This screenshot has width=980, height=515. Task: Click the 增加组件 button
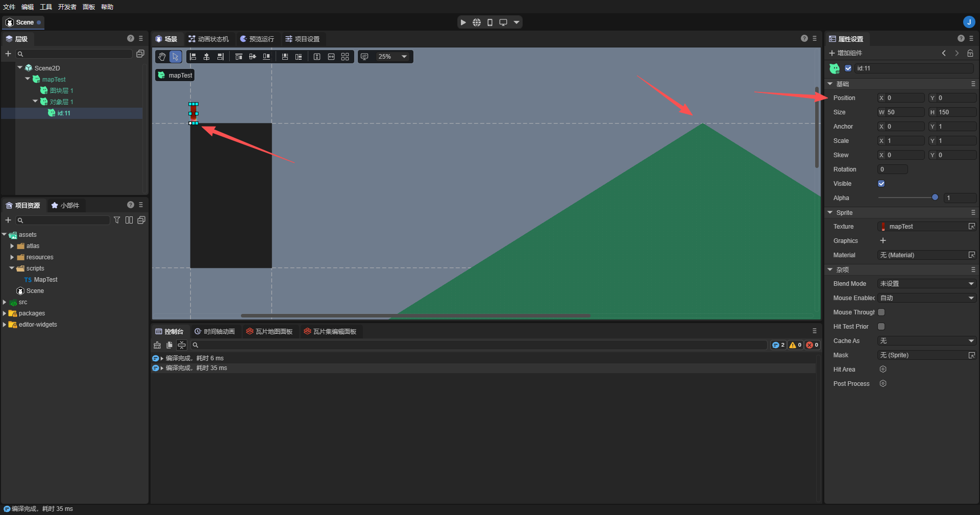(846, 53)
